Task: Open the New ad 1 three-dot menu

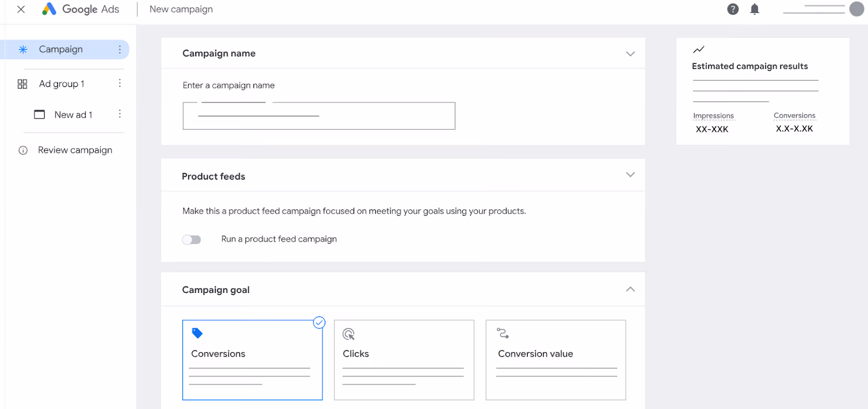Action: [x=120, y=113]
